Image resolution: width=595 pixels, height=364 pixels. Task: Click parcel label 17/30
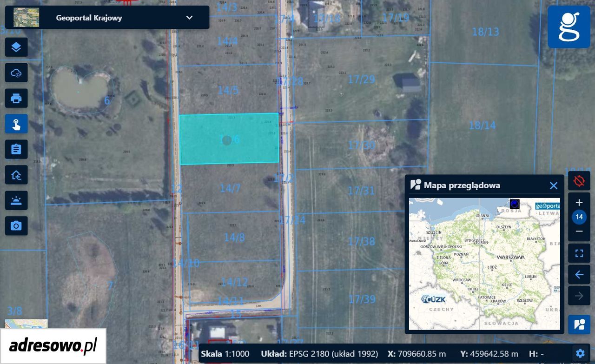(x=361, y=146)
